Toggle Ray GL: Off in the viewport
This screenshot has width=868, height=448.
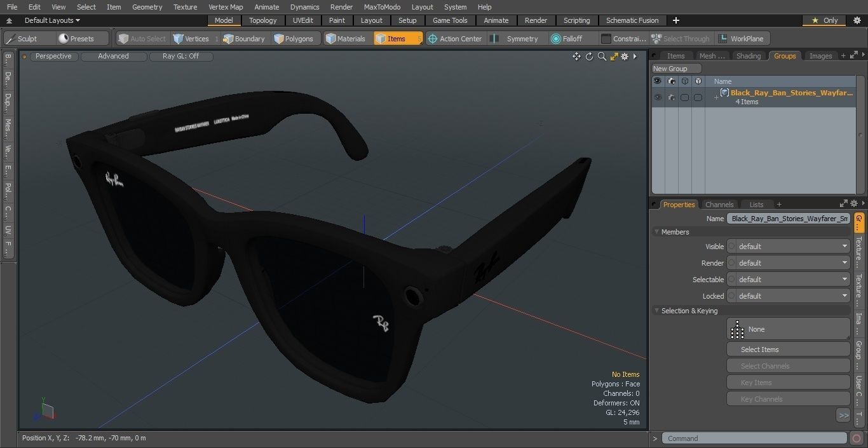point(180,56)
